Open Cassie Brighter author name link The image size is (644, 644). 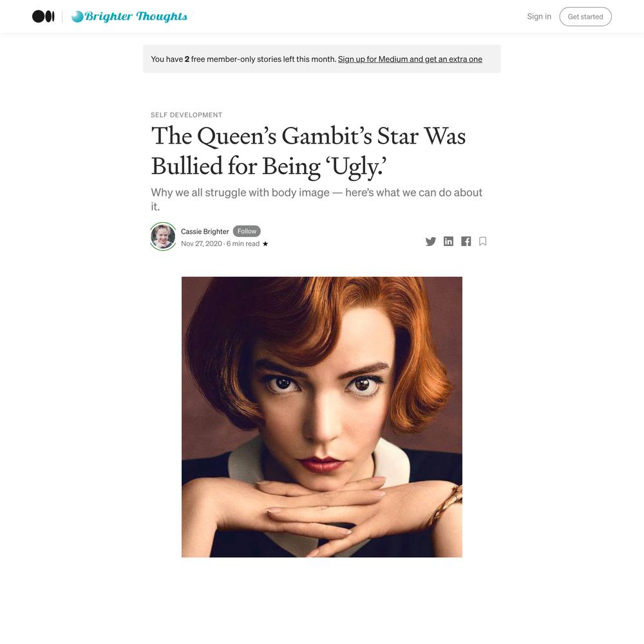[x=205, y=231]
